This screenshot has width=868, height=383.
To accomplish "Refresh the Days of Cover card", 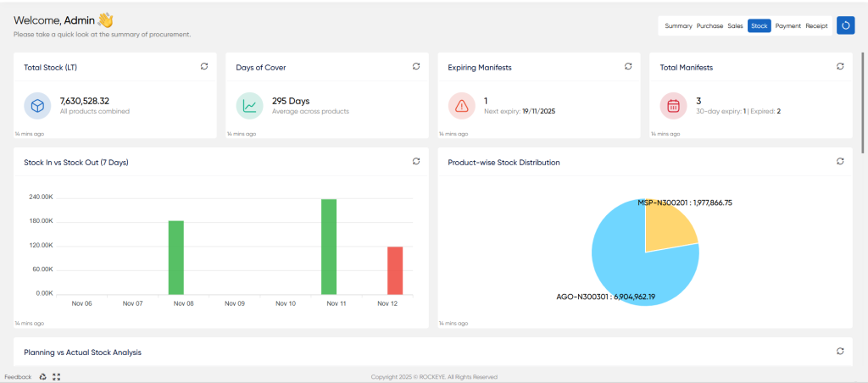I will [x=416, y=66].
